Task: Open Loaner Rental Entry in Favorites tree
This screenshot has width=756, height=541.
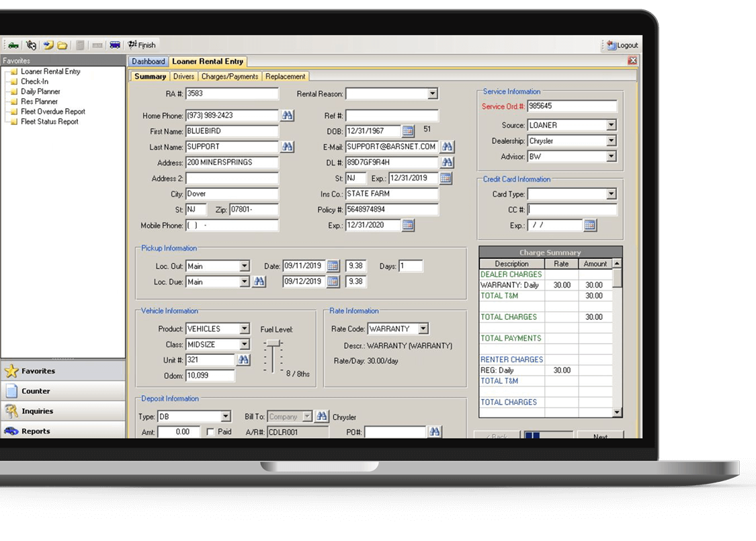Action: click(x=50, y=71)
